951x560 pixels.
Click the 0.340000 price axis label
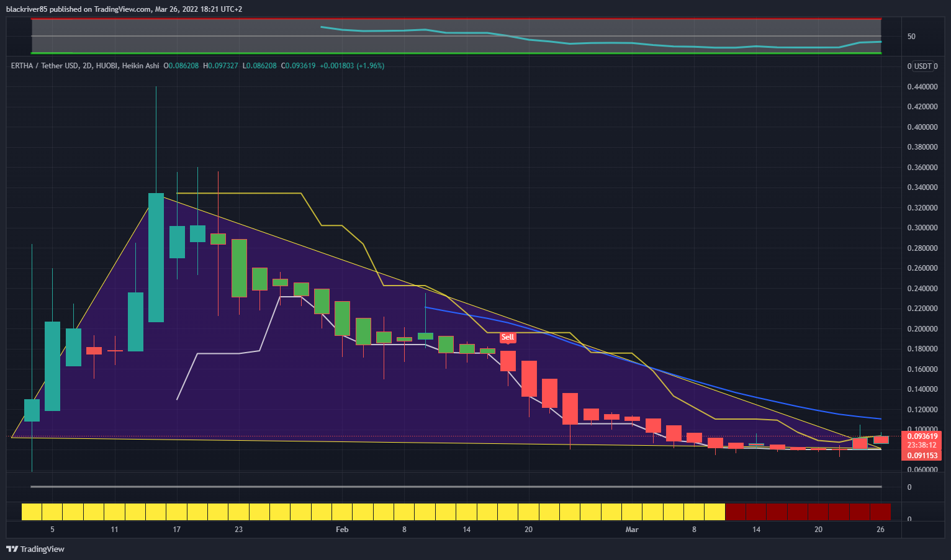pos(922,187)
